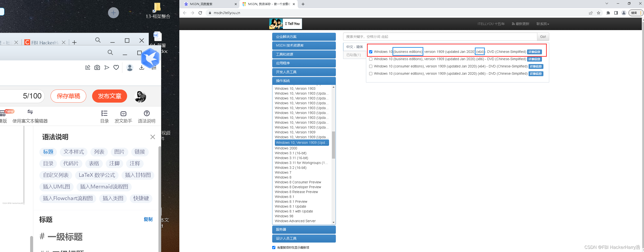Collapse 操作系统 category

click(304, 81)
